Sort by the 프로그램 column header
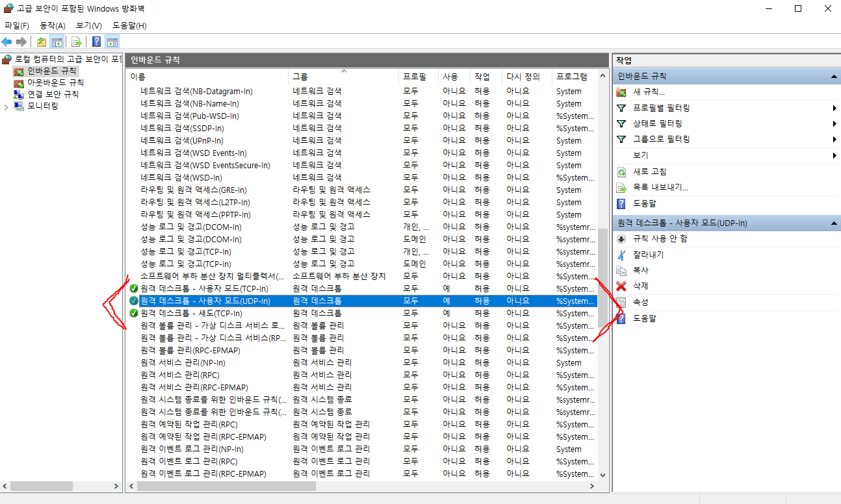Viewport: 841px width, 504px height. pos(575,77)
